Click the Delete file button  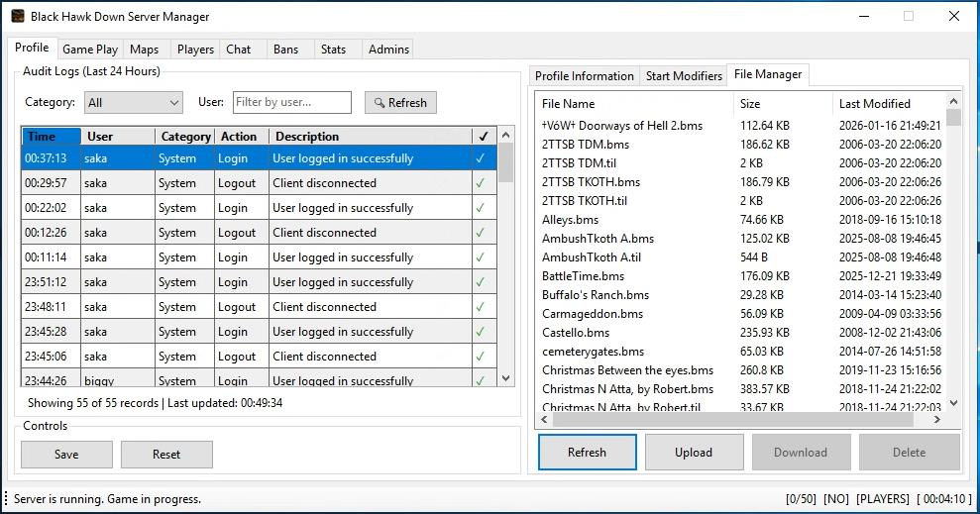910,453
